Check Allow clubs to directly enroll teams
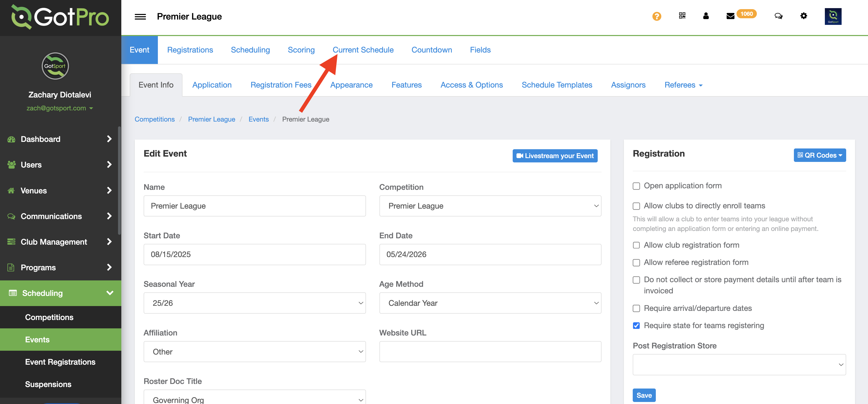This screenshot has height=404, width=868. pos(636,206)
